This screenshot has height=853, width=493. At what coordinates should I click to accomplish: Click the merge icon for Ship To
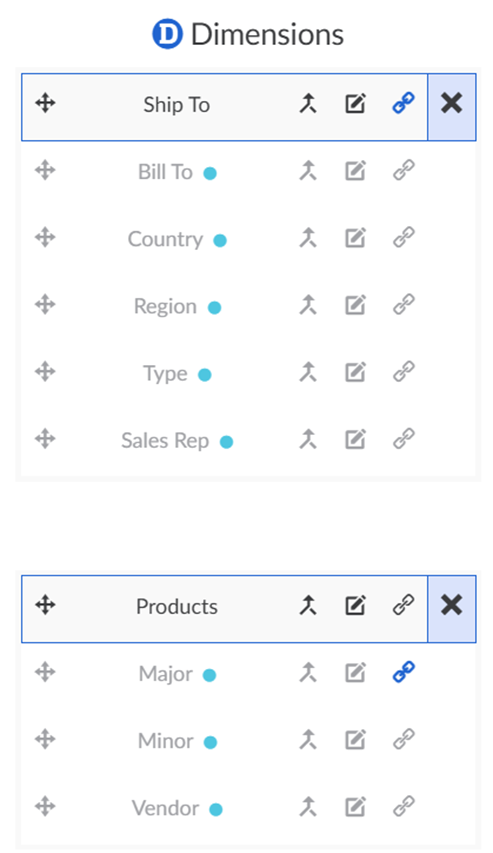[308, 103]
